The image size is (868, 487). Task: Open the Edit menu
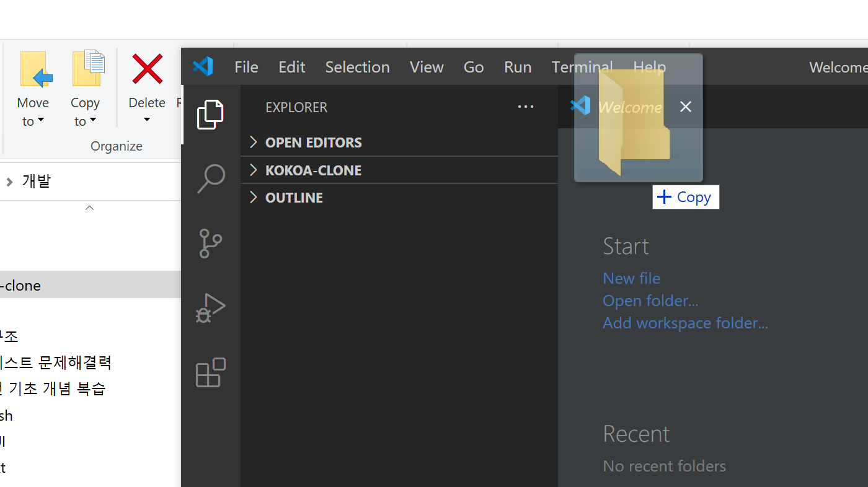291,67
